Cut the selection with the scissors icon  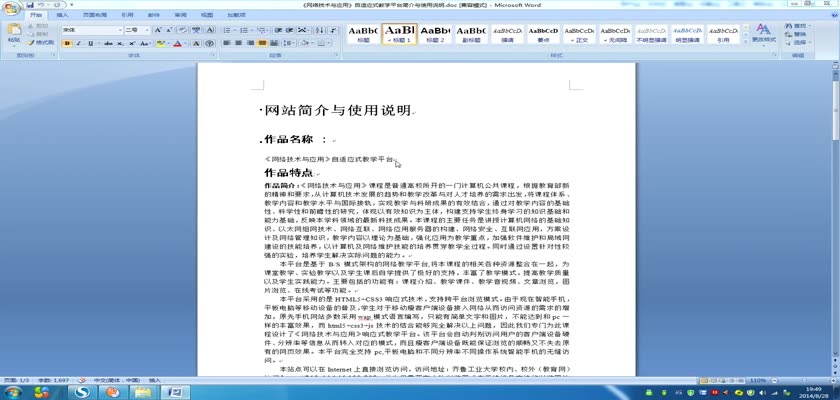(x=39, y=26)
